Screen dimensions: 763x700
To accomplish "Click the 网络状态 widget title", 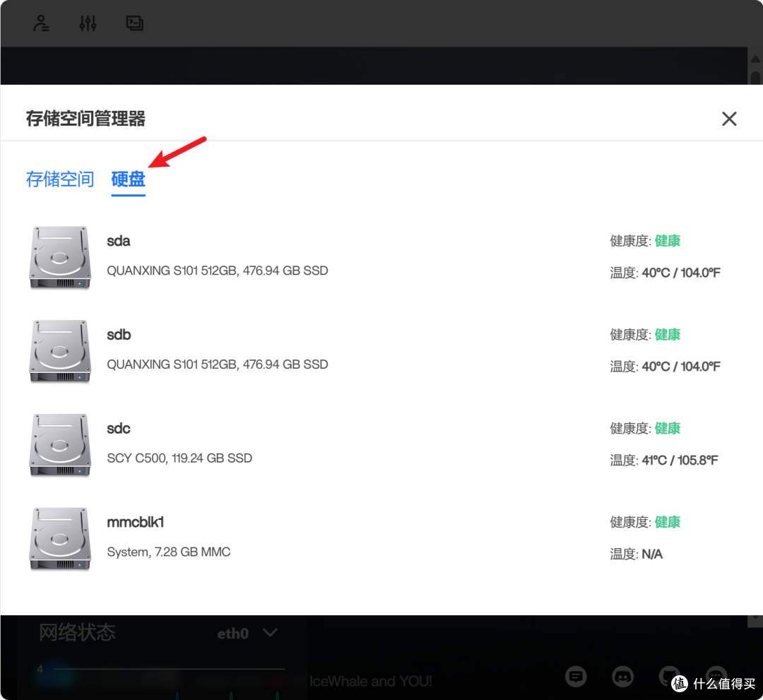I will (x=77, y=632).
